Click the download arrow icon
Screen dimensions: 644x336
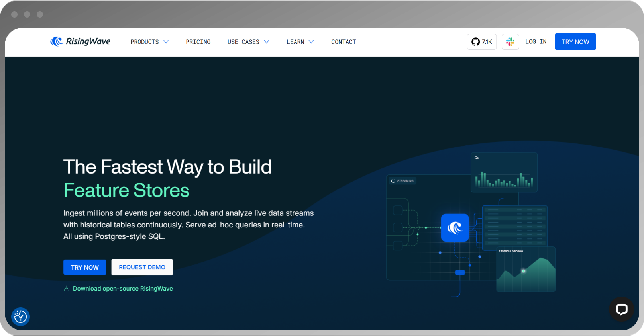67,289
